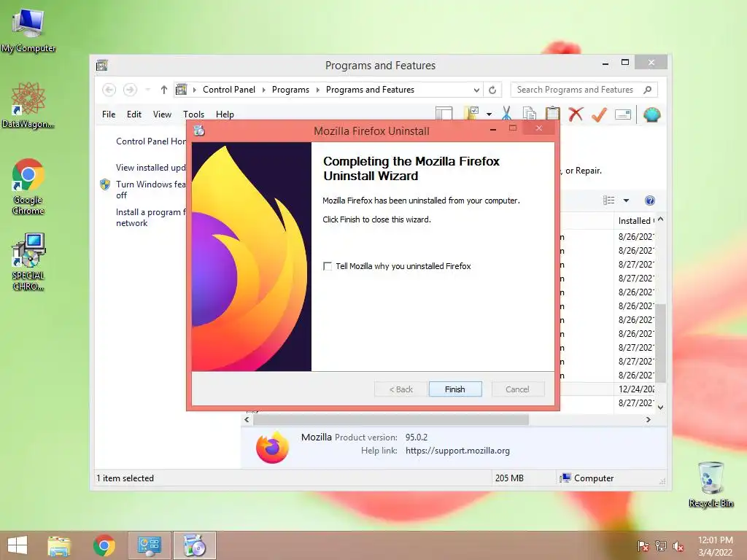This screenshot has width=747, height=560.
Task: Expand the arrow after Programs breadcrumb
Action: 318,90
